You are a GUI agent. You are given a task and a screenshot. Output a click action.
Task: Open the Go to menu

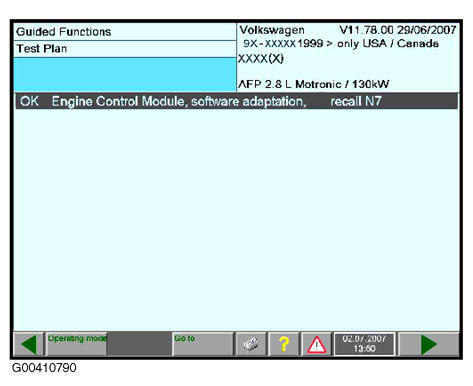point(203,344)
